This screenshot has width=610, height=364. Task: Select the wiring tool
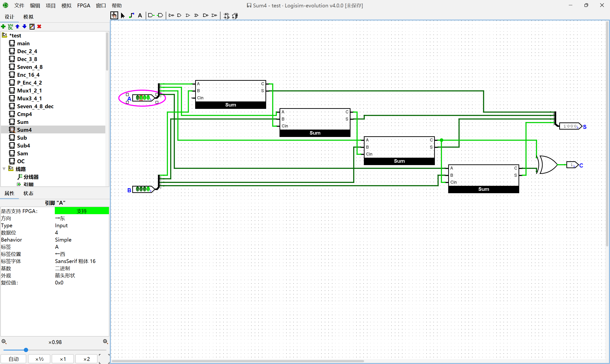point(132,15)
